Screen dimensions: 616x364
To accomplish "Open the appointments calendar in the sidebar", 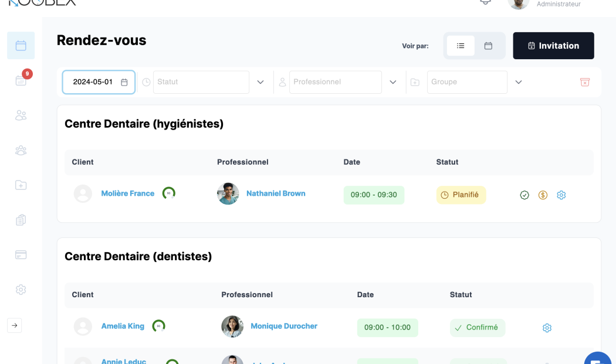I will [21, 46].
